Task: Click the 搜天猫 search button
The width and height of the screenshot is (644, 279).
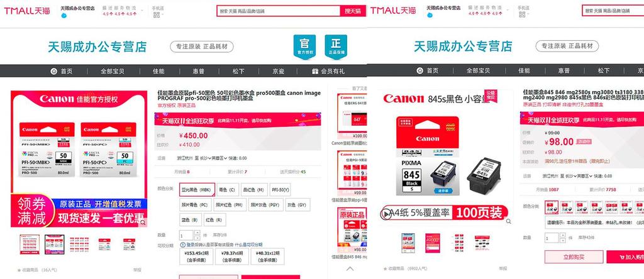Action: [353, 11]
